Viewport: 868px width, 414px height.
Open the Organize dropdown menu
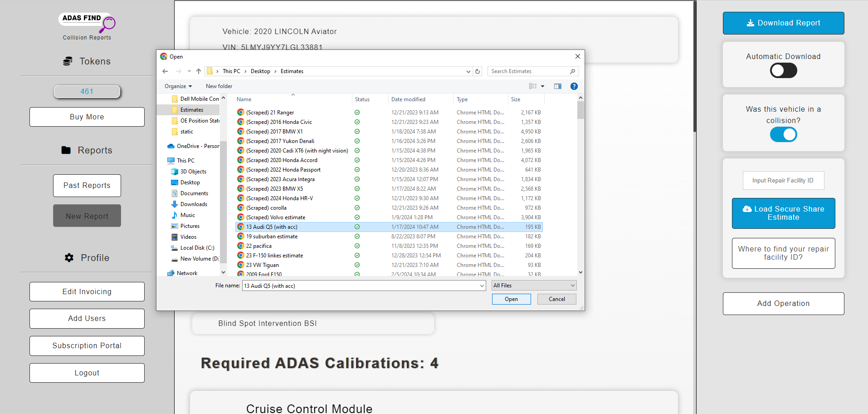pos(178,86)
